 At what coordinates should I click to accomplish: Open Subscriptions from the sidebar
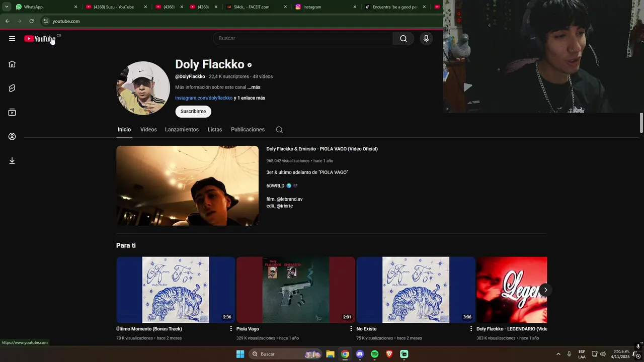tap(12, 112)
